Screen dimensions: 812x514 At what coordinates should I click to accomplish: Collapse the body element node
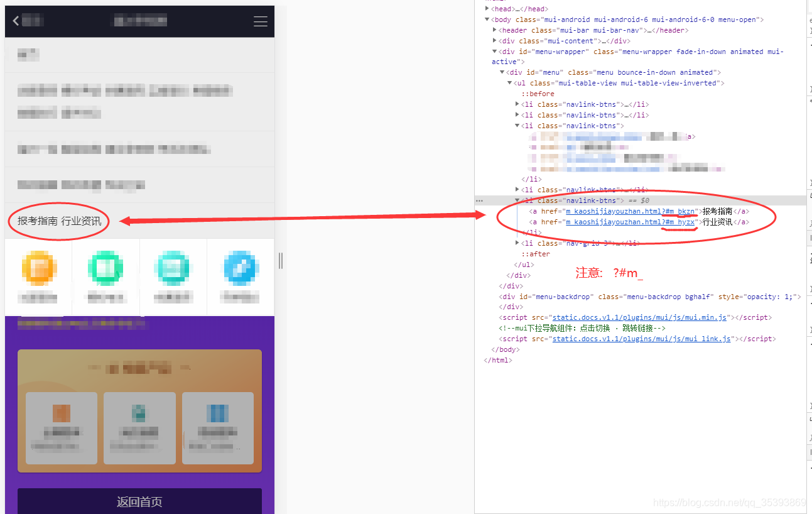[486, 19]
